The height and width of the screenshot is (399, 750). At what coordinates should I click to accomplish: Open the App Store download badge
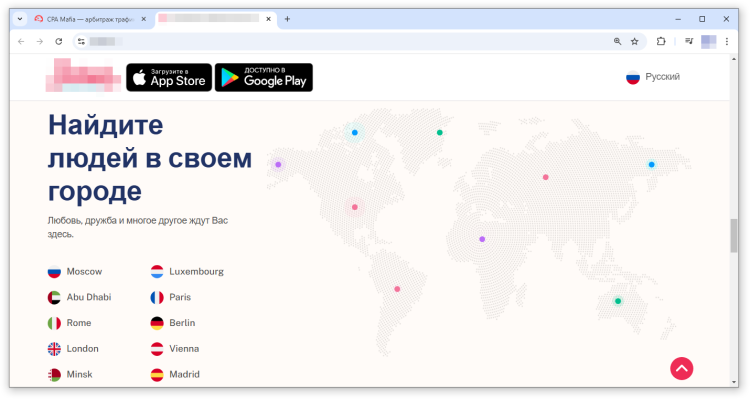coord(169,78)
